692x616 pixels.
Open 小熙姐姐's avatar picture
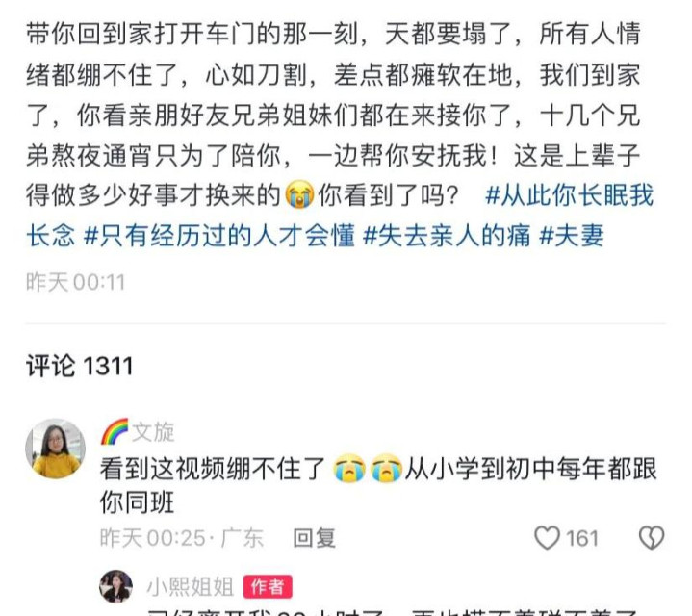pyautogui.click(x=116, y=586)
